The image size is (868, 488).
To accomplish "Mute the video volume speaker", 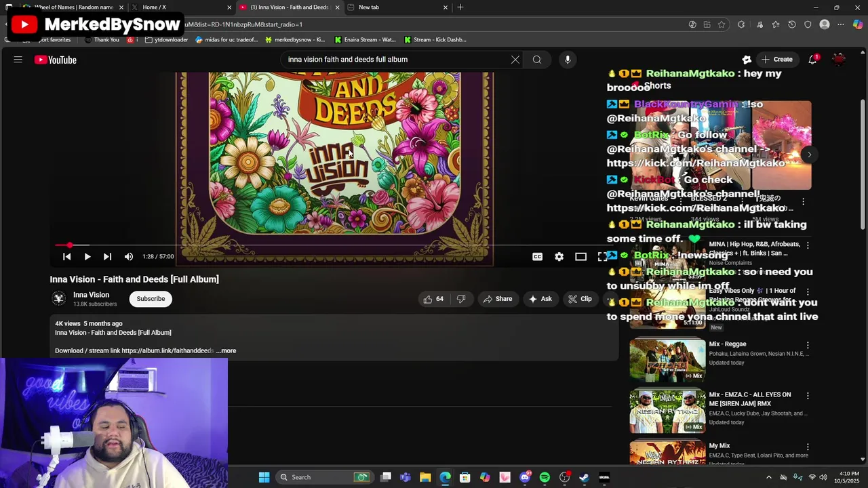I will tap(129, 257).
